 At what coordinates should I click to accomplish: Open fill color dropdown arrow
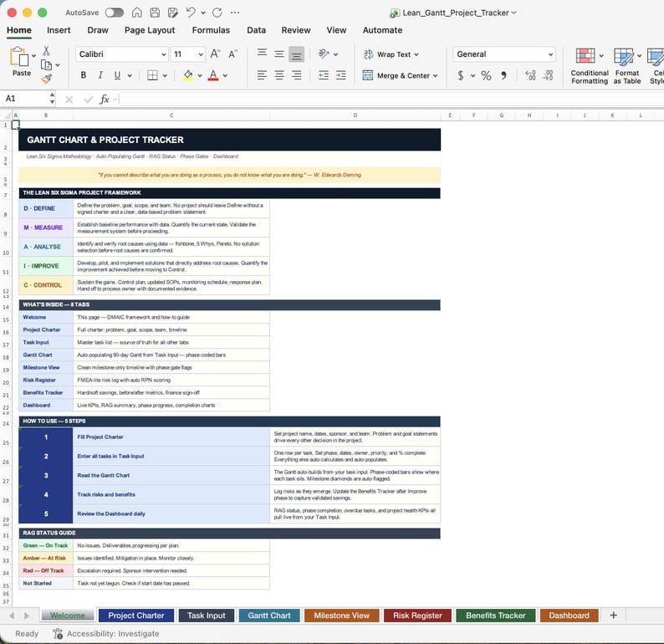(200, 76)
